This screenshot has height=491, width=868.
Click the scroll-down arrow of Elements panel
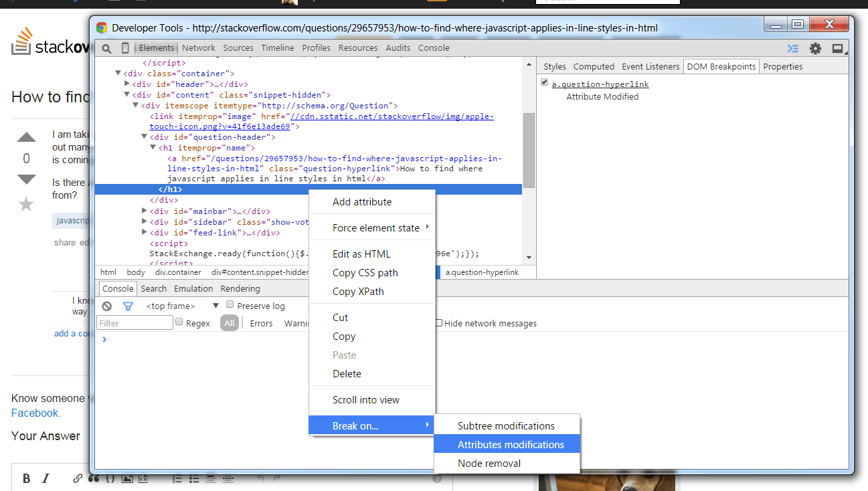pos(529,258)
